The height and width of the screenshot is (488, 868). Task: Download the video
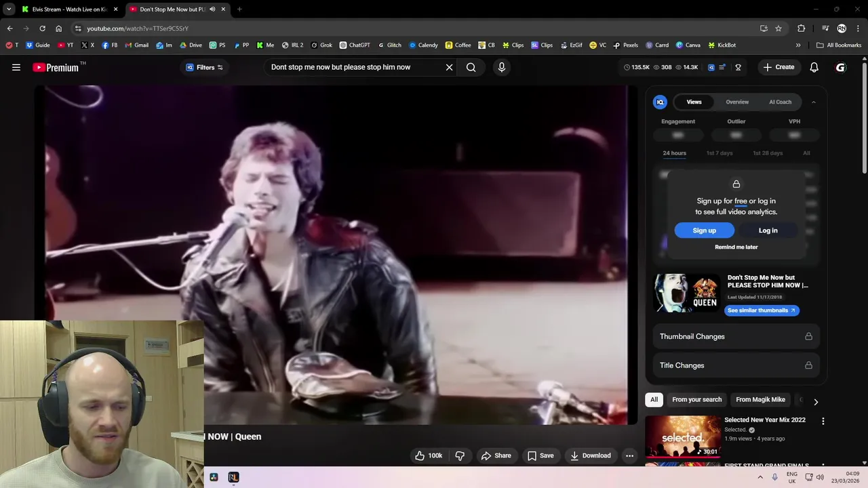590,455
